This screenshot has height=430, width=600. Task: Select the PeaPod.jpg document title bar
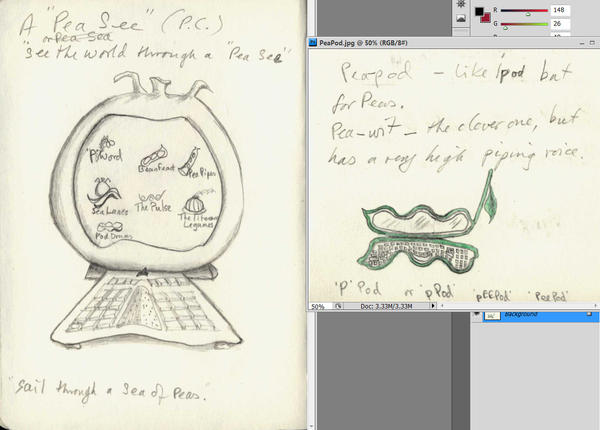[454, 42]
